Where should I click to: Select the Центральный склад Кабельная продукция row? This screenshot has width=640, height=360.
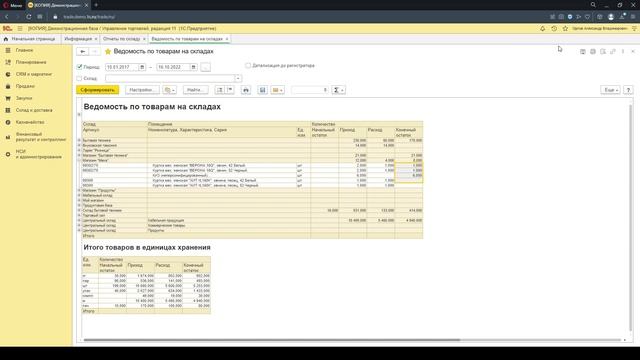click(252, 220)
